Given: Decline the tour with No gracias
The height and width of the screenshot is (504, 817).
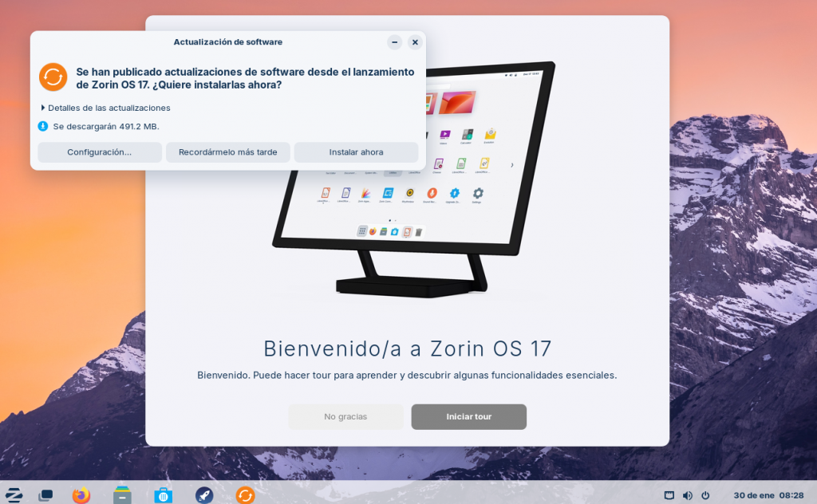Looking at the screenshot, I should click(345, 416).
